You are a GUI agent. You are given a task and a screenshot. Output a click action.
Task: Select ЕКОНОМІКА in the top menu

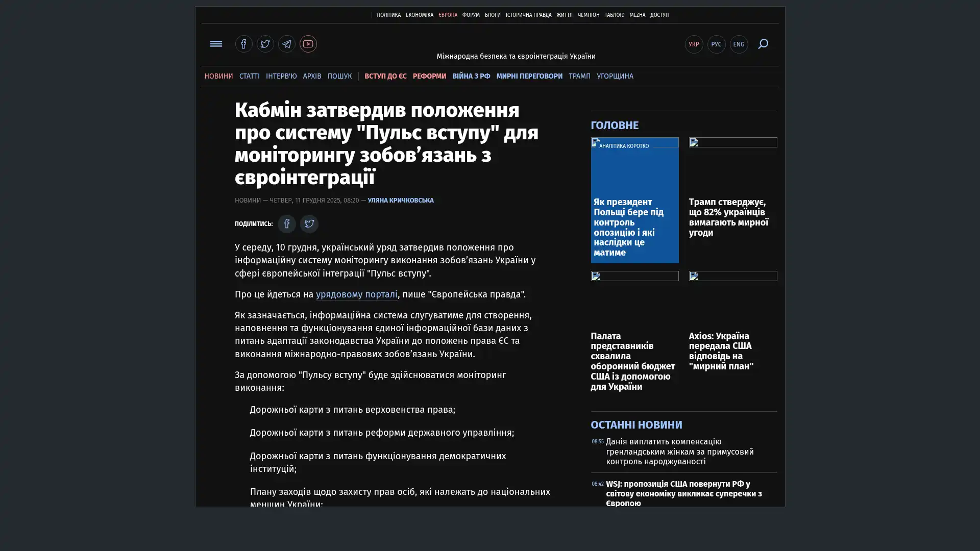(x=419, y=15)
